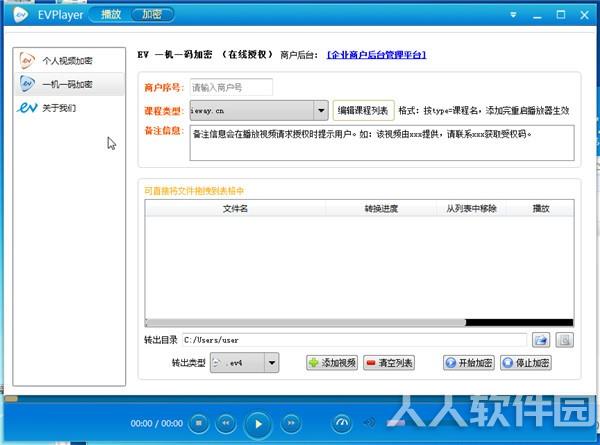The width and height of the screenshot is (600, 445).
Task: Click the 停止加密 button
Action: (x=526, y=362)
